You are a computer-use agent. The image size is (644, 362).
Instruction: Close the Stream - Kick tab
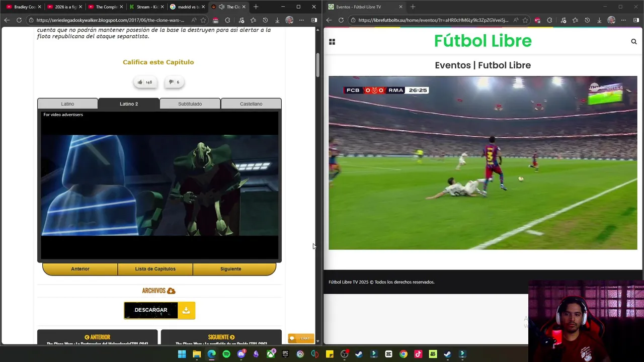162,7
